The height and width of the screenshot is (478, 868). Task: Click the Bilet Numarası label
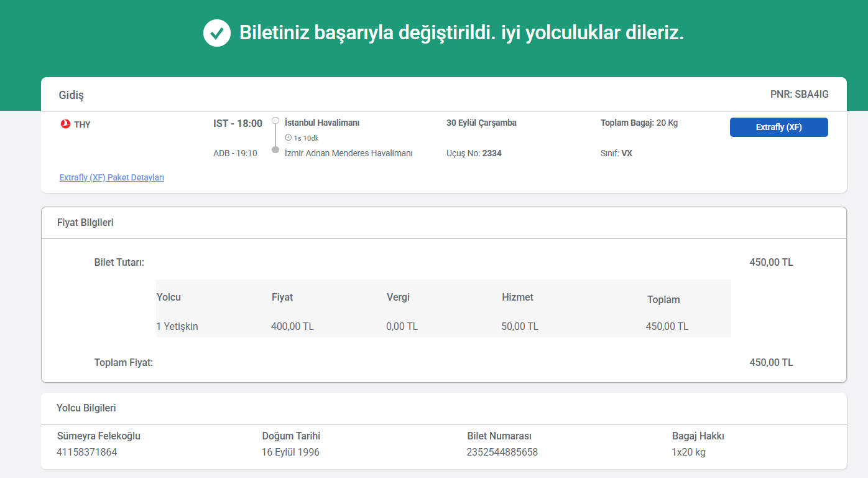[499, 436]
